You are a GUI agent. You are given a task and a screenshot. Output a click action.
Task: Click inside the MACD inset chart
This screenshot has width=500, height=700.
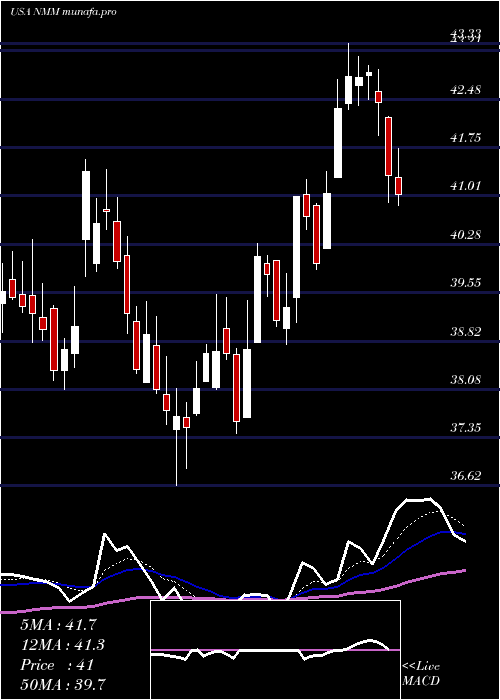tap(275, 650)
